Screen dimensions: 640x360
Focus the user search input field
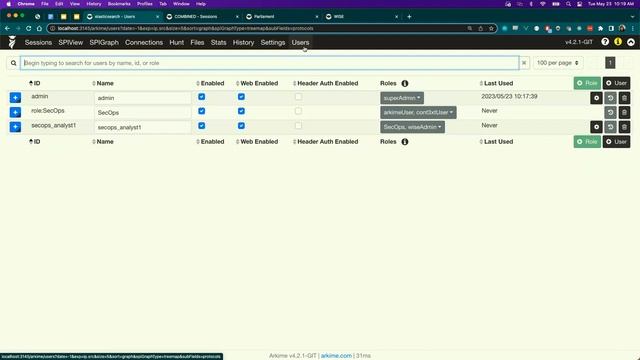click(269, 63)
